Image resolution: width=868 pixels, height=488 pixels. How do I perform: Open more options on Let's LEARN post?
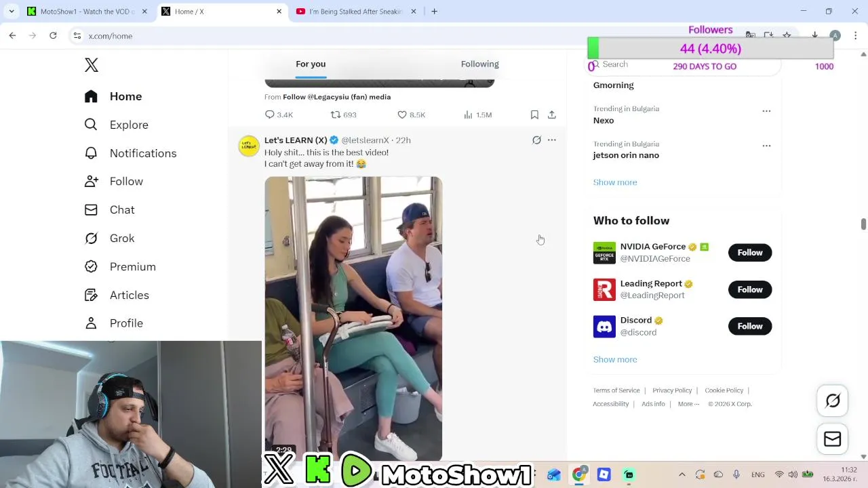(x=552, y=140)
